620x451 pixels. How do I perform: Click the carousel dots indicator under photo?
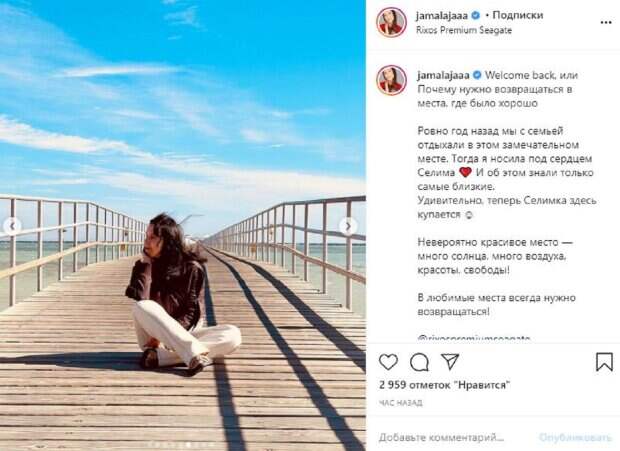click(183, 445)
